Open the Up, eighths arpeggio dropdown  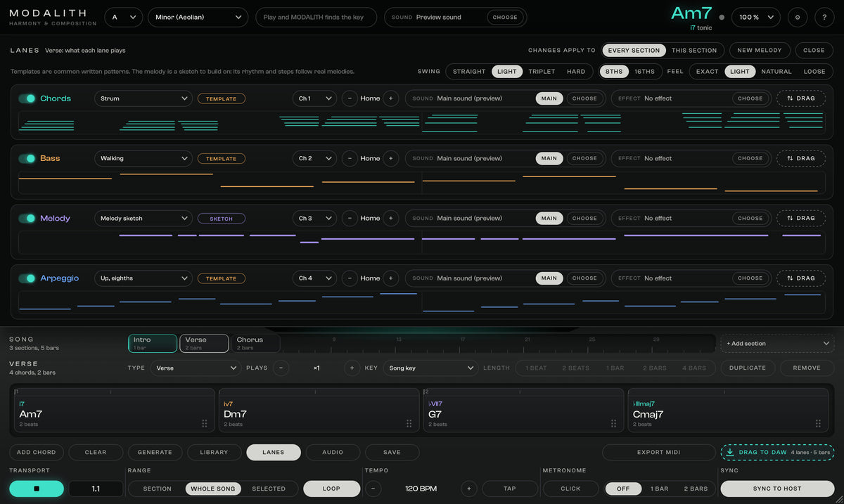click(143, 278)
